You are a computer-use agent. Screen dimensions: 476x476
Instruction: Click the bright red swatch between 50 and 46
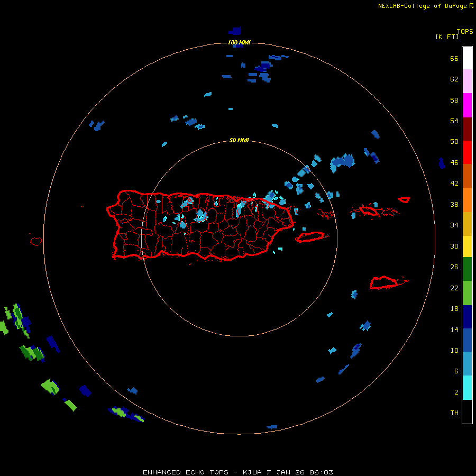click(x=467, y=152)
